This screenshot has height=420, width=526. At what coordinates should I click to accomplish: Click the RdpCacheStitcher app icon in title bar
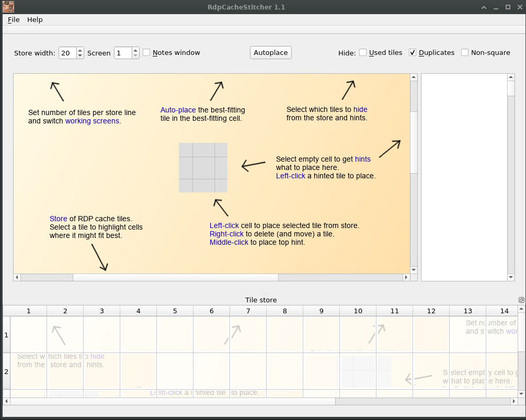pyautogui.click(x=7, y=7)
